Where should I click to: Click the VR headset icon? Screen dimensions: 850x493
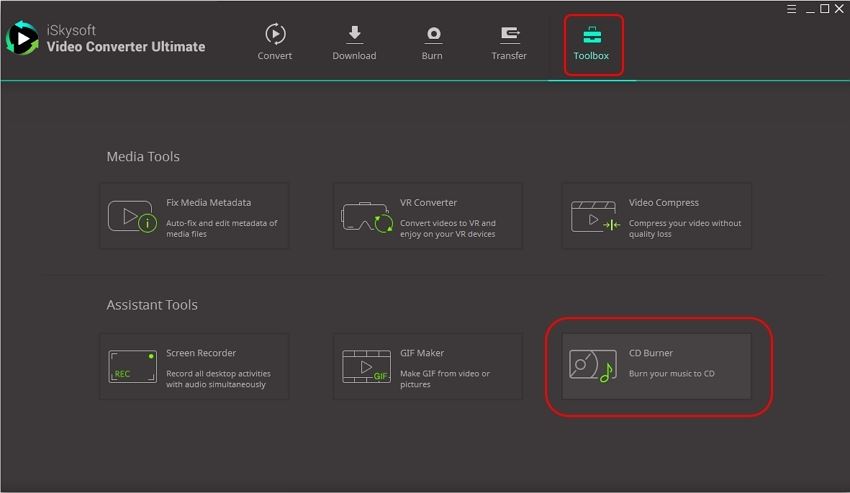coord(366,216)
